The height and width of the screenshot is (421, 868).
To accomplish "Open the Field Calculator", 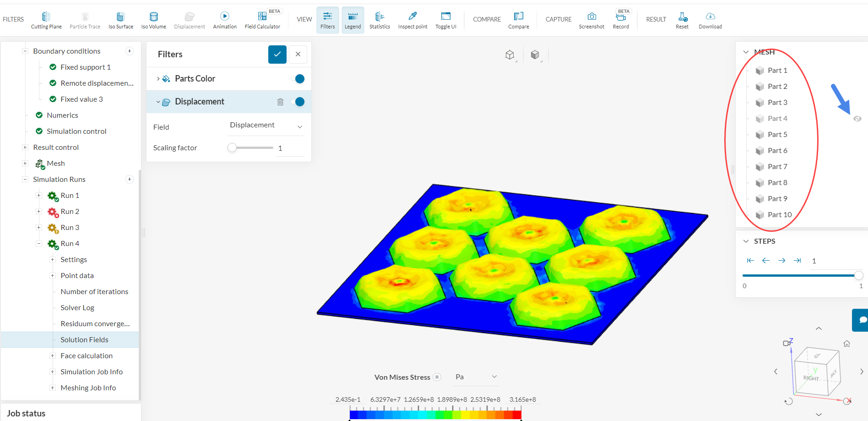I will 262,21.
